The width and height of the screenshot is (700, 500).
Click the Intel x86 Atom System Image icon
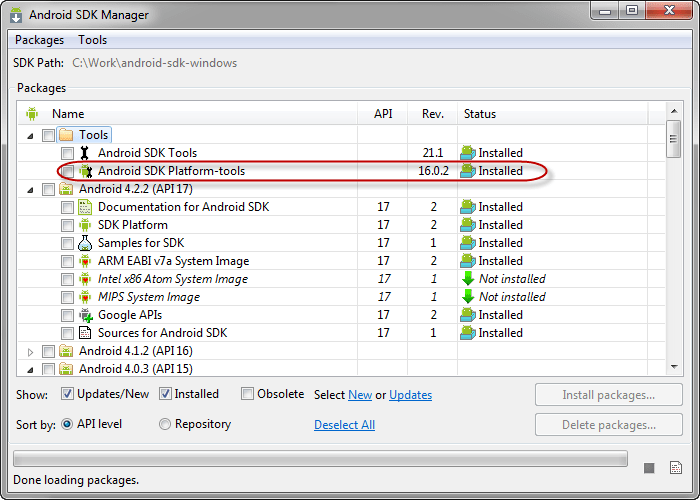[85, 279]
